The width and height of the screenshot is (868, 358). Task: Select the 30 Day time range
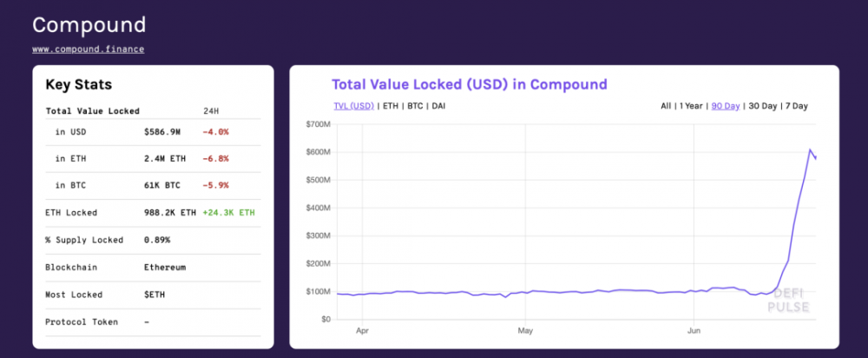tap(763, 106)
